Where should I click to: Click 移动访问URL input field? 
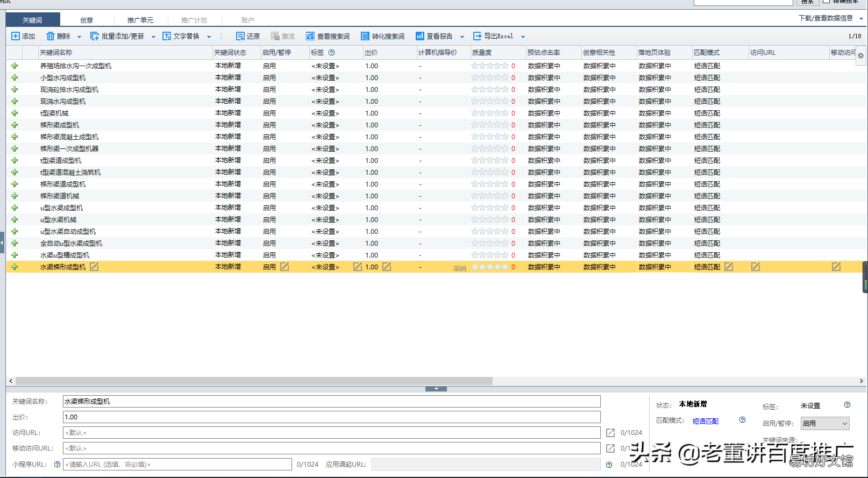[x=331, y=448]
